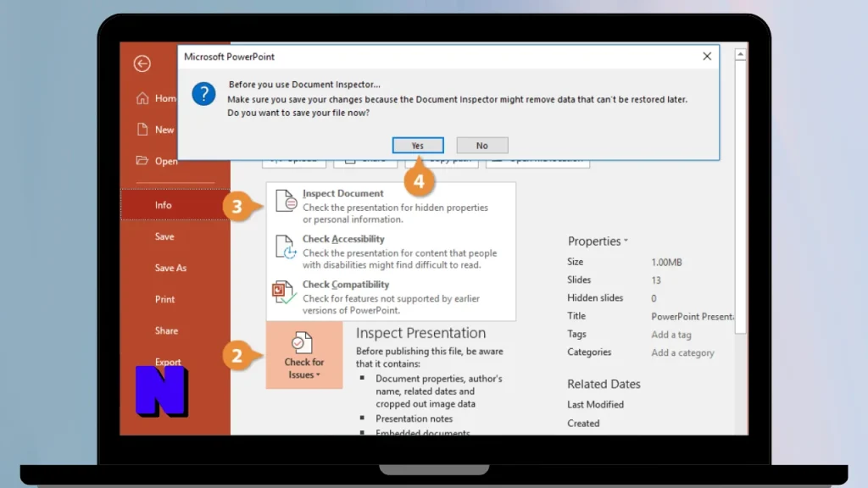The height and width of the screenshot is (488, 868).
Task: Click the scrollbar up arrow
Action: pyautogui.click(x=740, y=54)
